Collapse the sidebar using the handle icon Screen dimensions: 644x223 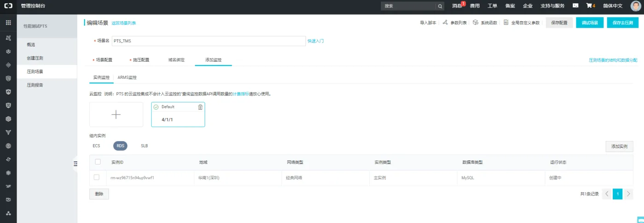coord(75,164)
